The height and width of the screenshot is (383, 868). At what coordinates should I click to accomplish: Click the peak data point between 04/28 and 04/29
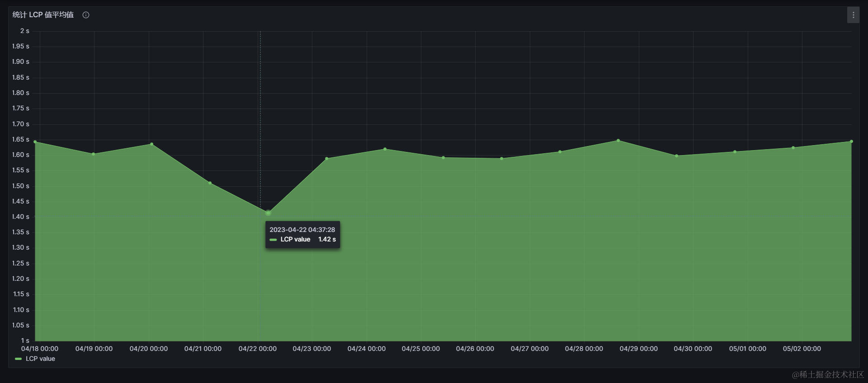[618, 141]
